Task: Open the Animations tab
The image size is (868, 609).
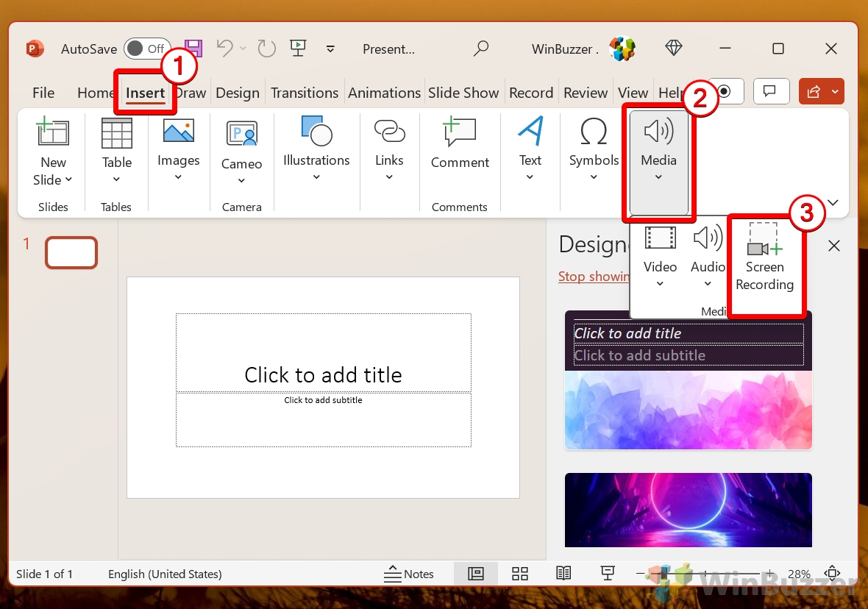Action: 384,93
